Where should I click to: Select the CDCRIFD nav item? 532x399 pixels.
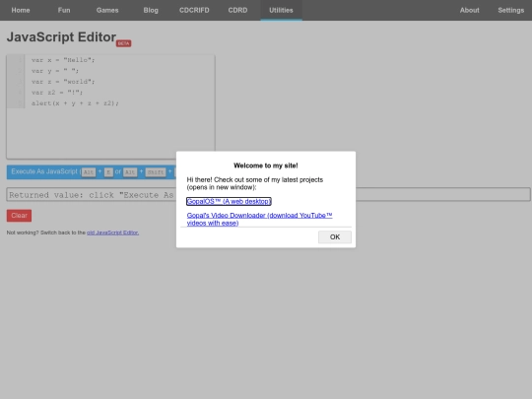[194, 10]
